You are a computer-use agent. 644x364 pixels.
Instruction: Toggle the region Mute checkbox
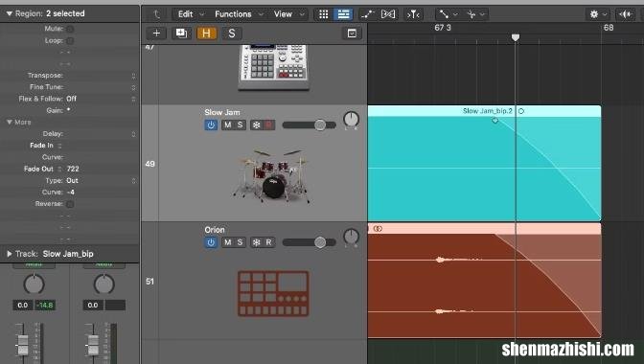click(70, 29)
